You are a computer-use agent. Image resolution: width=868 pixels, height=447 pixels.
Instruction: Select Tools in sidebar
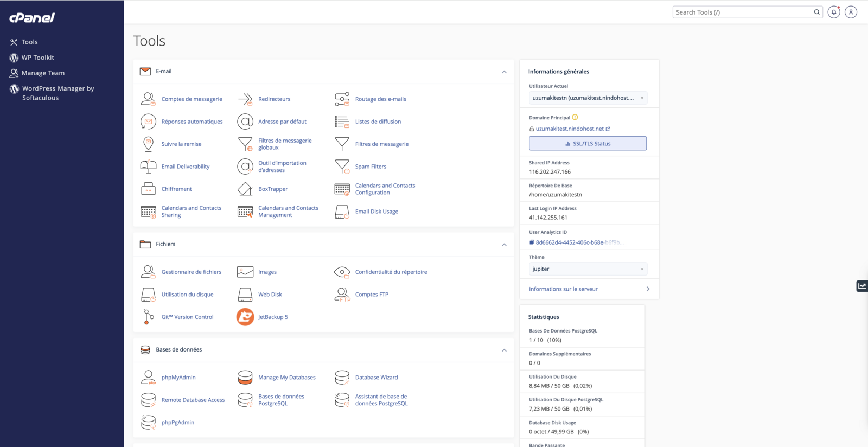tap(29, 42)
